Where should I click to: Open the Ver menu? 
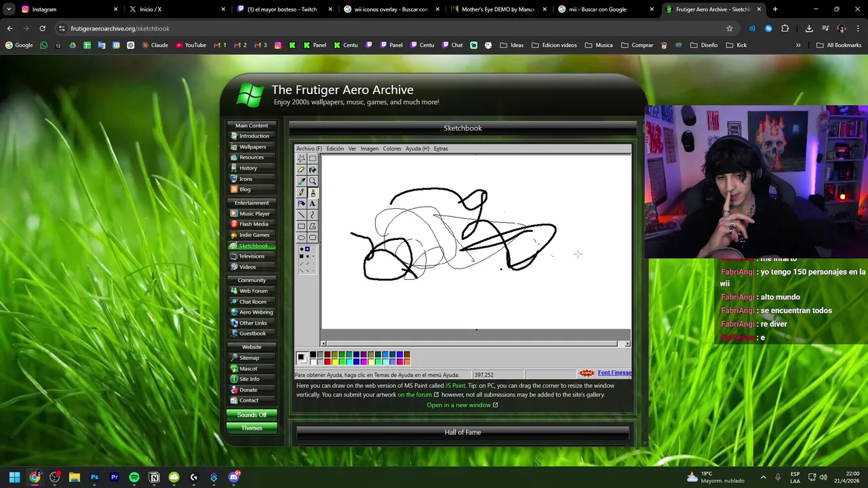pos(352,148)
